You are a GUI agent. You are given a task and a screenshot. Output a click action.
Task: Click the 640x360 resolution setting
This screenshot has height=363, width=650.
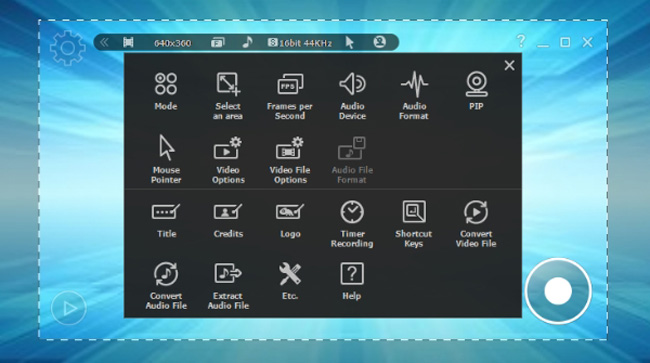pos(172,43)
